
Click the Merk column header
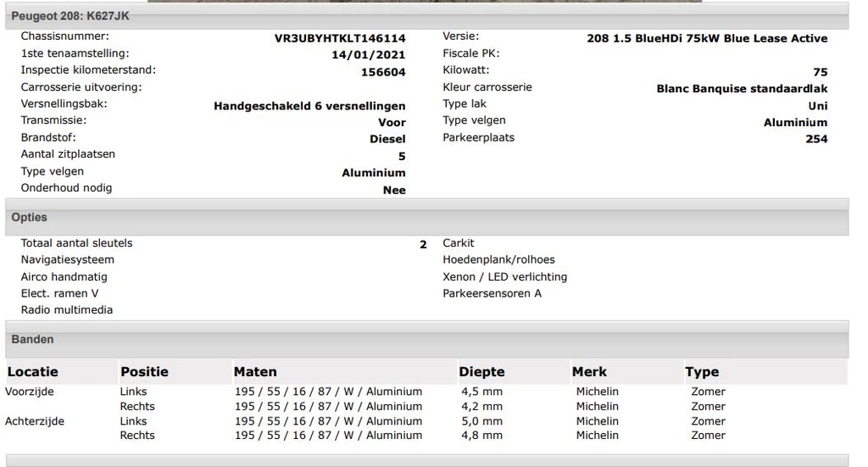[x=589, y=371]
